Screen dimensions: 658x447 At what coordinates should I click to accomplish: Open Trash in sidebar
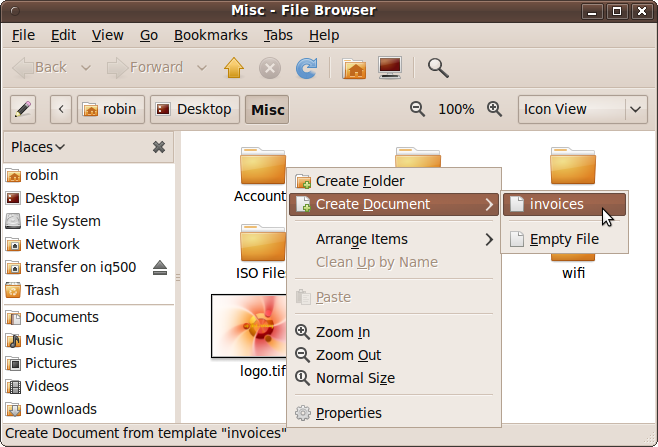89,290
